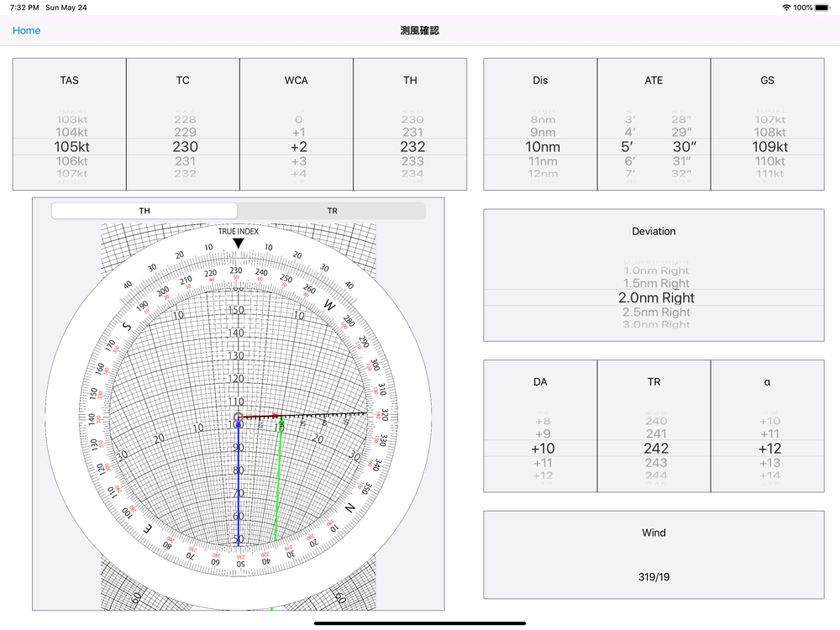Select 2.5nm Right in Deviation wheel

click(656, 312)
